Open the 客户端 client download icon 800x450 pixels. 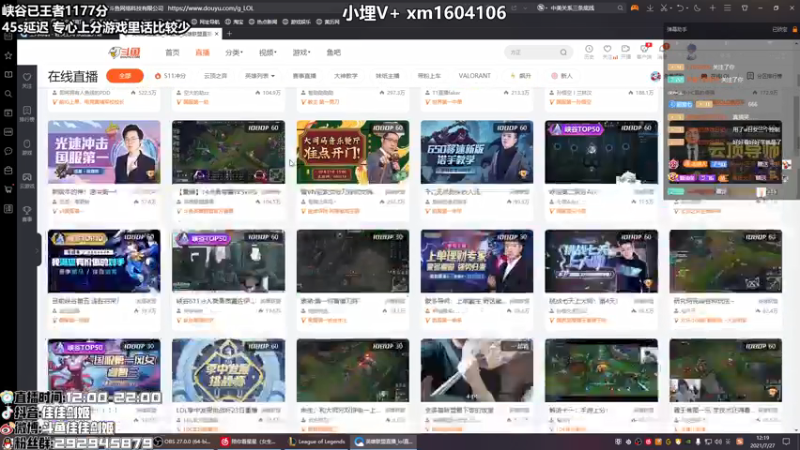644,51
